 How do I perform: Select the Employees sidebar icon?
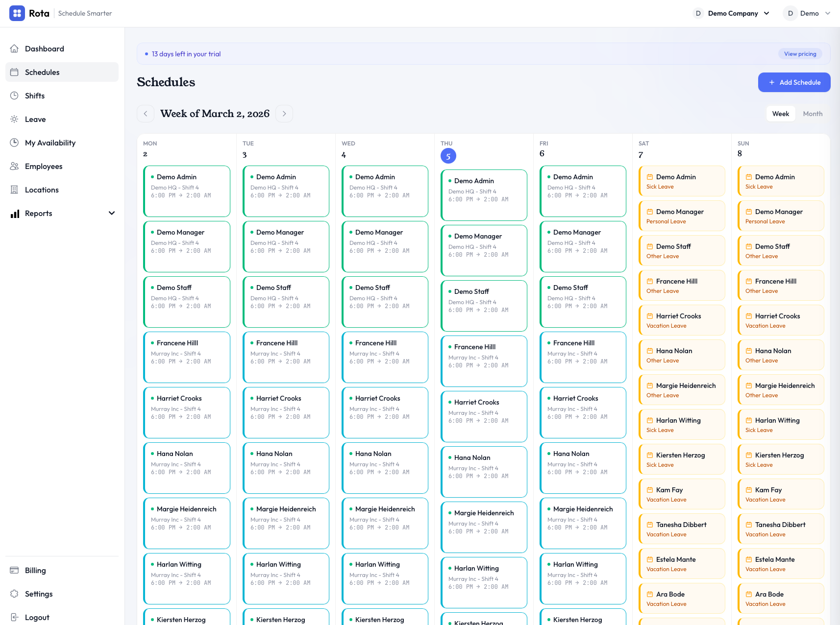(15, 166)
